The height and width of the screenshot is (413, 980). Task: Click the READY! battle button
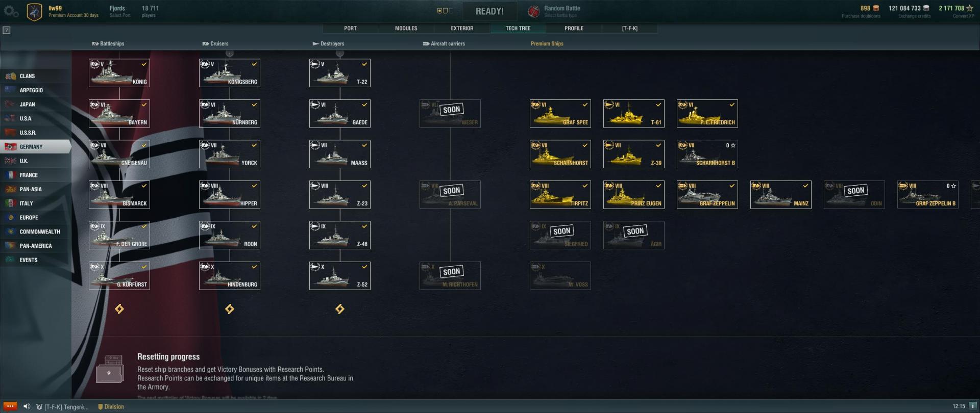[x=489, y=11]
